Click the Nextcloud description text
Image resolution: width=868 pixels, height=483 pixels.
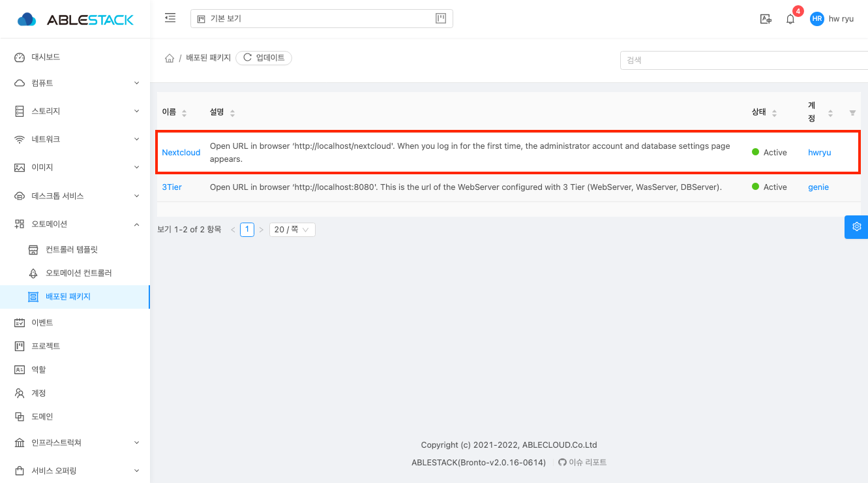coord(470,153)
